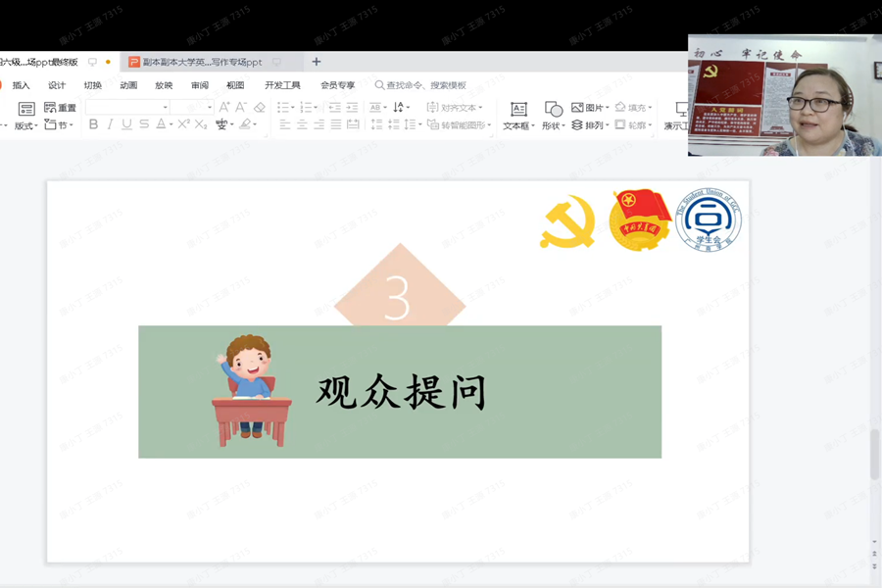This screenshot has width=882, height=588.
Task: Click the reset (重置) slide button
Action: 60,108
